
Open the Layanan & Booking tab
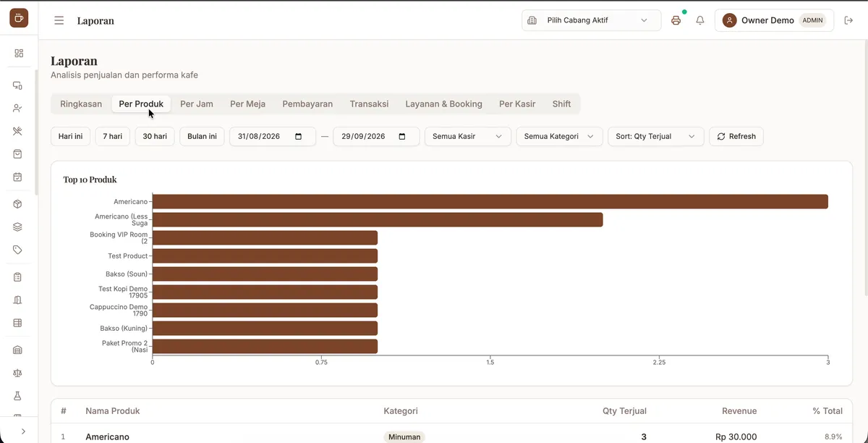(x=443, y=104)
